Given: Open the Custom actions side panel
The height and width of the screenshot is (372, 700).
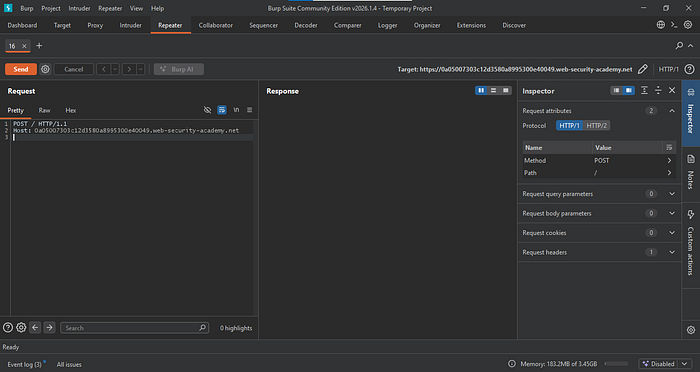Looking at the screenshot, I should point(691,244).
